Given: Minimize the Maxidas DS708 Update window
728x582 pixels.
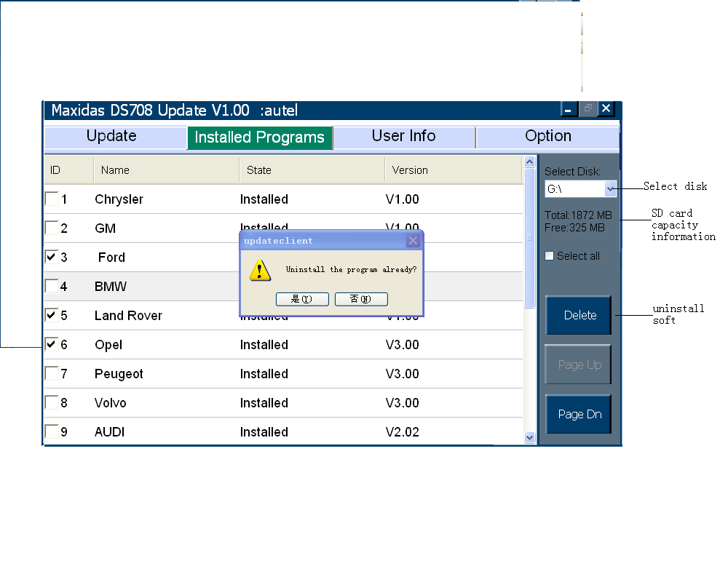Looking at the screenshot, I should coord(569,110).
